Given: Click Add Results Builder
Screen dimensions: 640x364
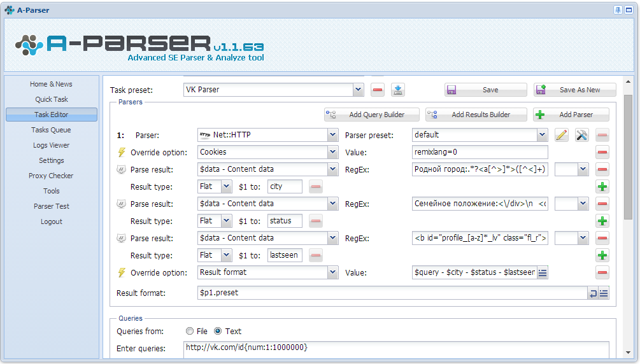Looking at the screenshot, I should click(476, 115).
